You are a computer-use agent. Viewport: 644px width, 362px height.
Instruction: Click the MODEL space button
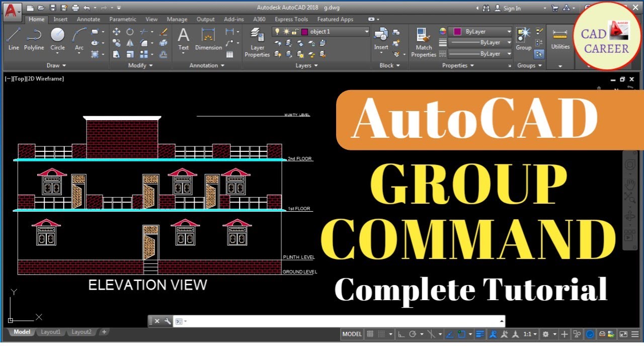pos(352,334)
